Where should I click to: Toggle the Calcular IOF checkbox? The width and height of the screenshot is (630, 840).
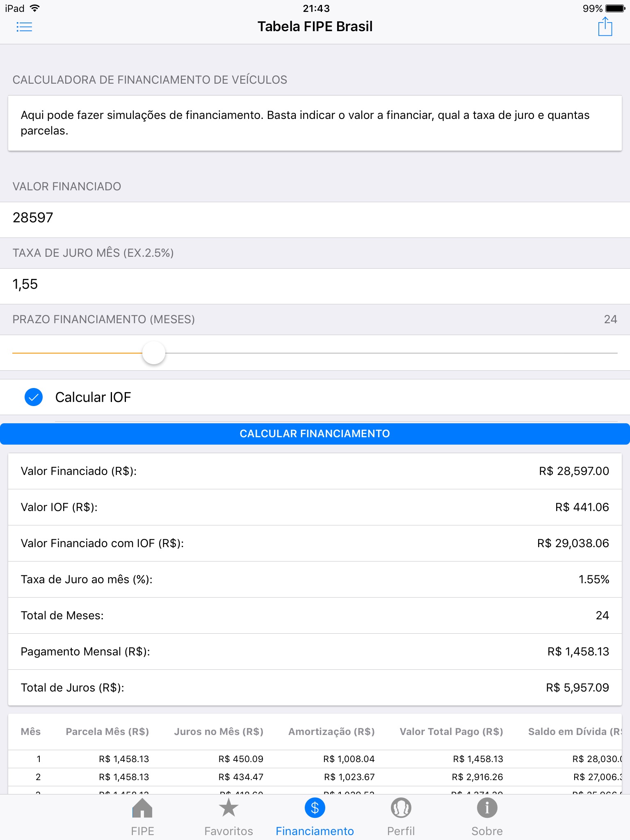pos(34,397)
